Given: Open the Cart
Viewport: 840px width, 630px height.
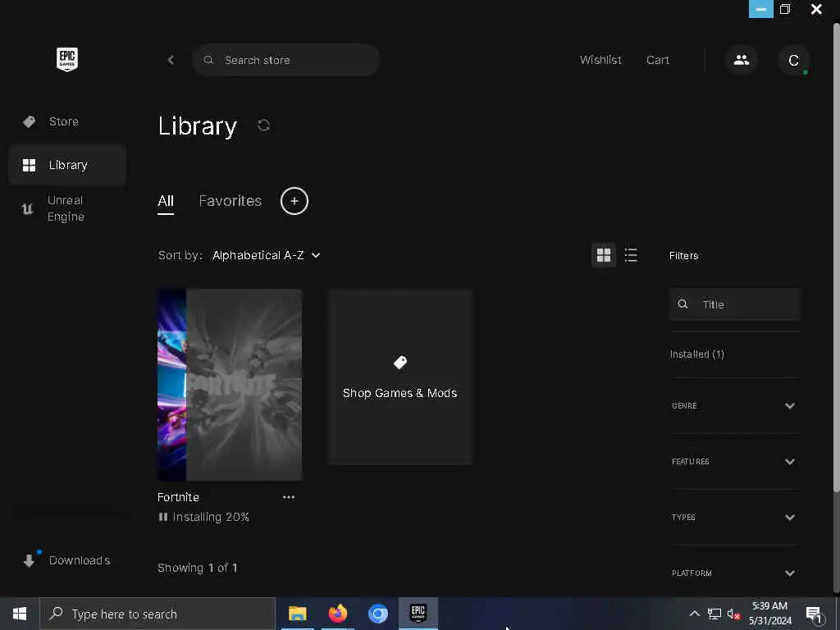Looking at the screenshot, I should click(657, 60).
